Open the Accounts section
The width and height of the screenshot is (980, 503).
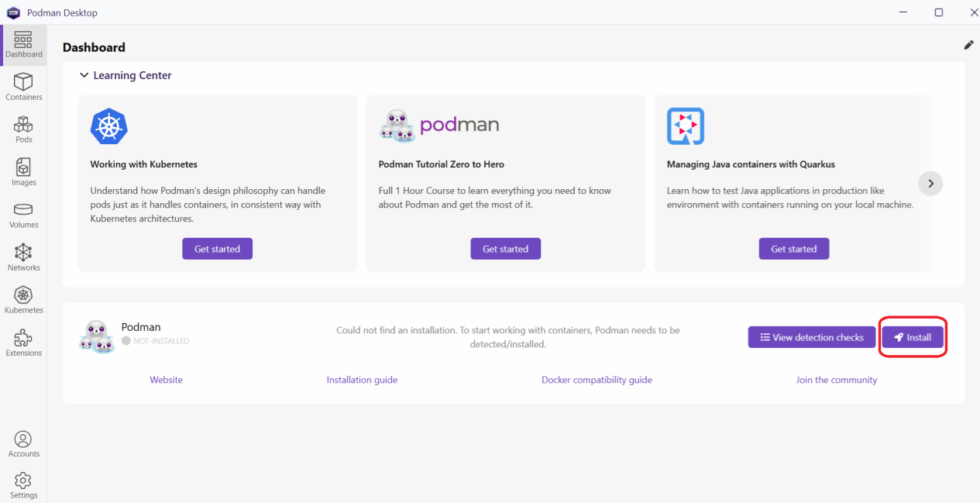point(23,442)
